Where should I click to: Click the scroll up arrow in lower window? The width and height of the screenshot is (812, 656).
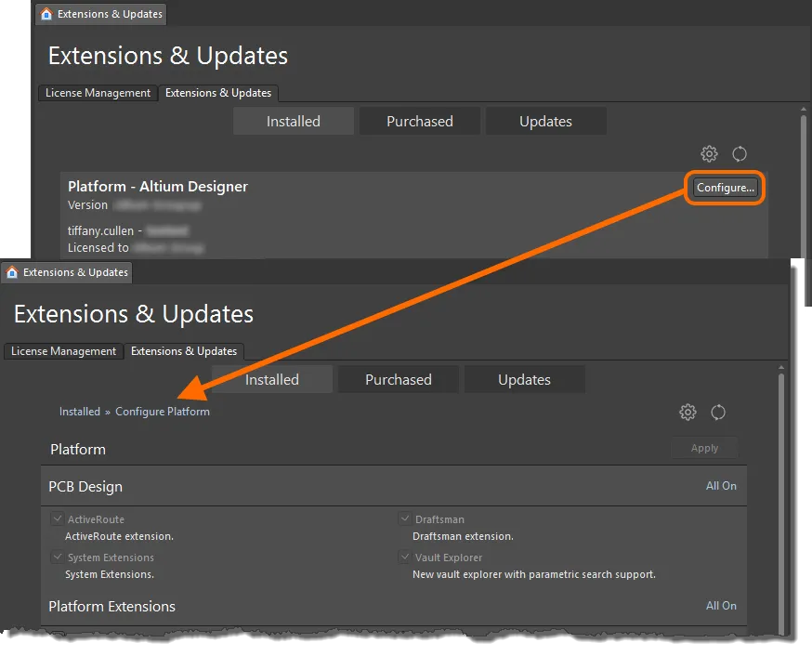(x=781, y=368)
